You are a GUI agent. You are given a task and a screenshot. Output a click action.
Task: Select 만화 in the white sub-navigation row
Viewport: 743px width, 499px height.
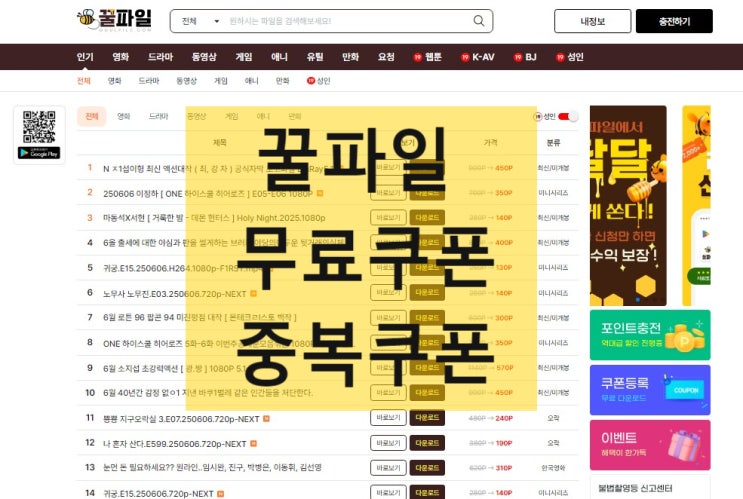282,81
